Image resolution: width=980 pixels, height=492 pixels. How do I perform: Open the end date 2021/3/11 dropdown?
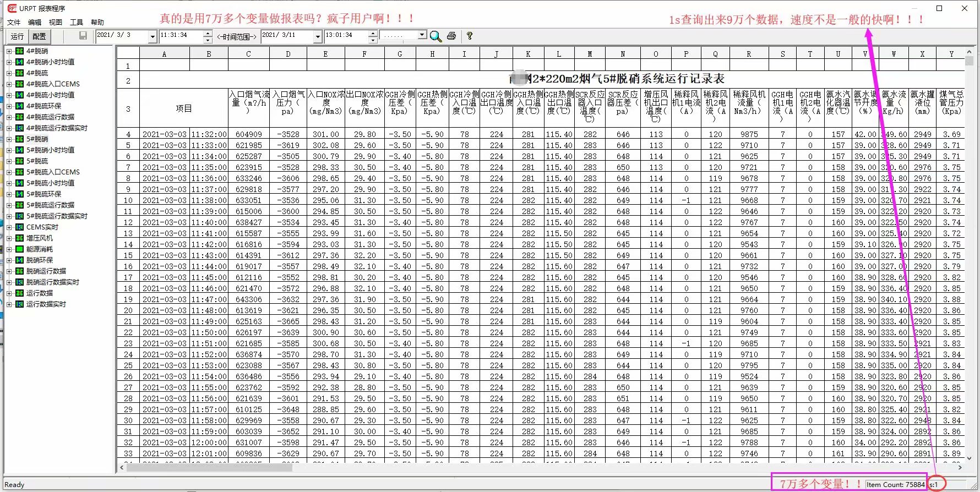pos(317,36)
